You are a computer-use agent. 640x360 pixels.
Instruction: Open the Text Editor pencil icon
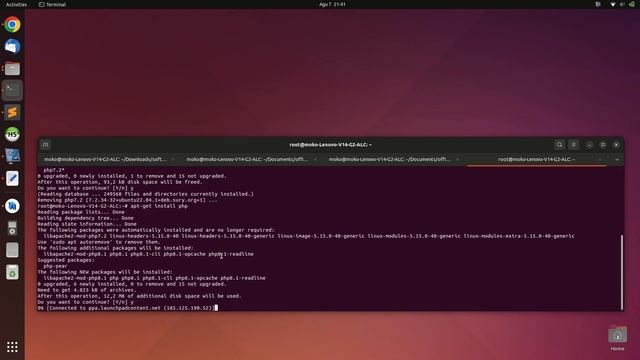tap(12, 178)
